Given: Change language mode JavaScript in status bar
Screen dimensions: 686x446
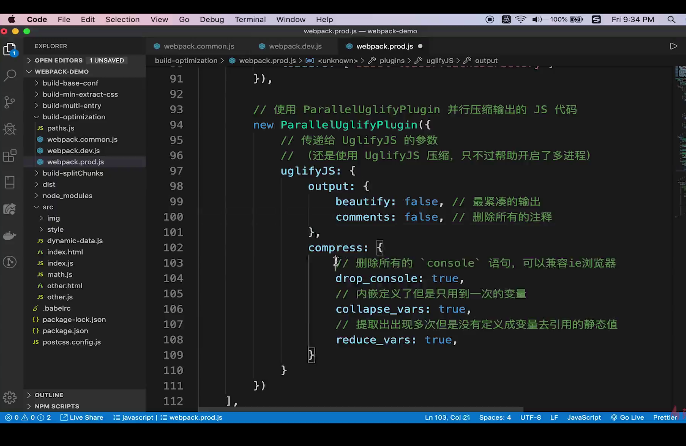Looking at the screenshot, I should [584, 418].
